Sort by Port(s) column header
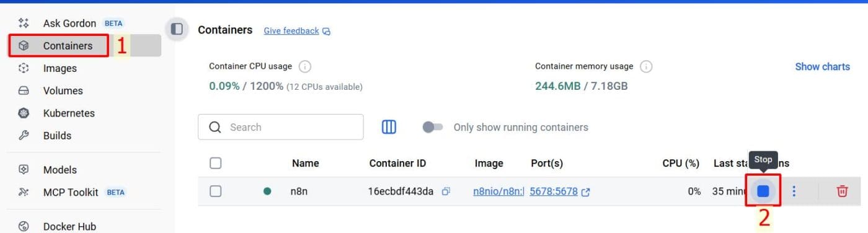Viewport: 868px width, 233px height. click(547, 163)
